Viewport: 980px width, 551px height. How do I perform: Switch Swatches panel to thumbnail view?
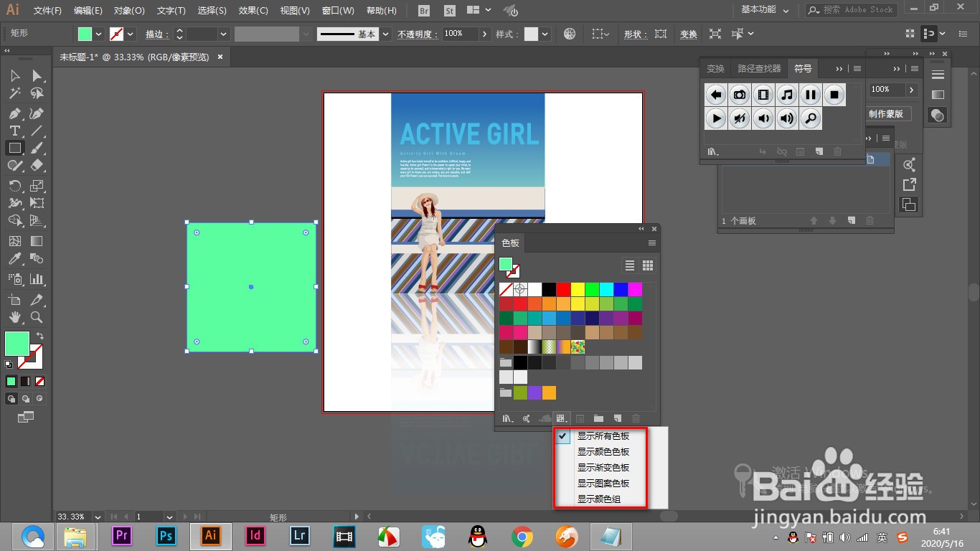(x=648, y=265)
